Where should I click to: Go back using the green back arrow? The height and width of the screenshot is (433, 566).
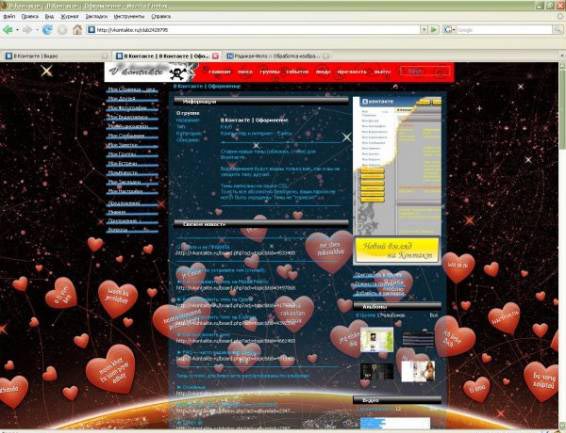tap(7, 30)
